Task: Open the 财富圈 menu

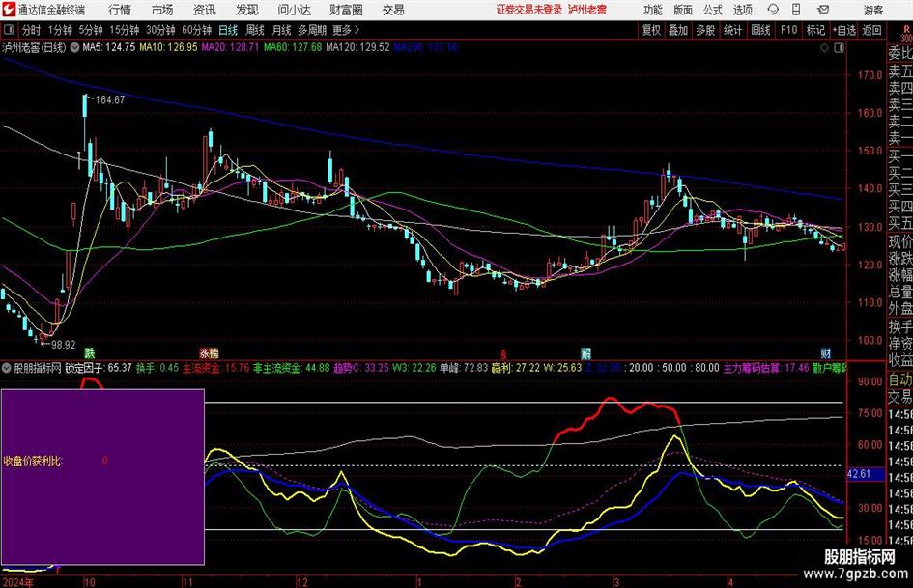Action: pyautogui.click(x=346, y=10)
